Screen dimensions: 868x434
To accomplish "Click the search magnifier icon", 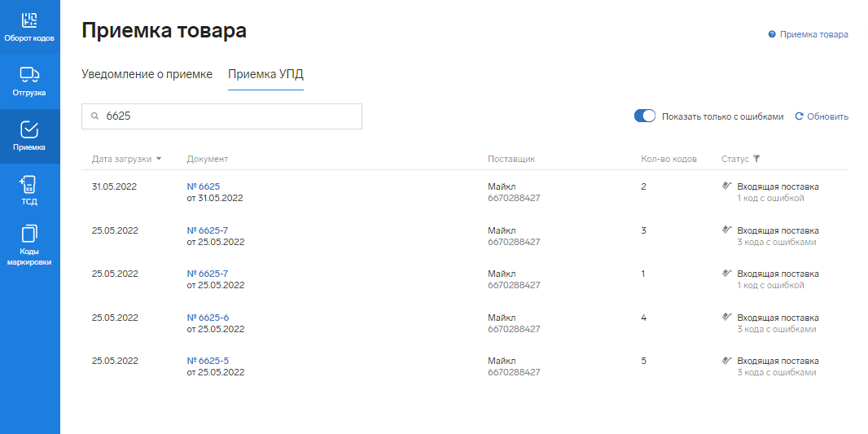I will (x=94, y=116).
